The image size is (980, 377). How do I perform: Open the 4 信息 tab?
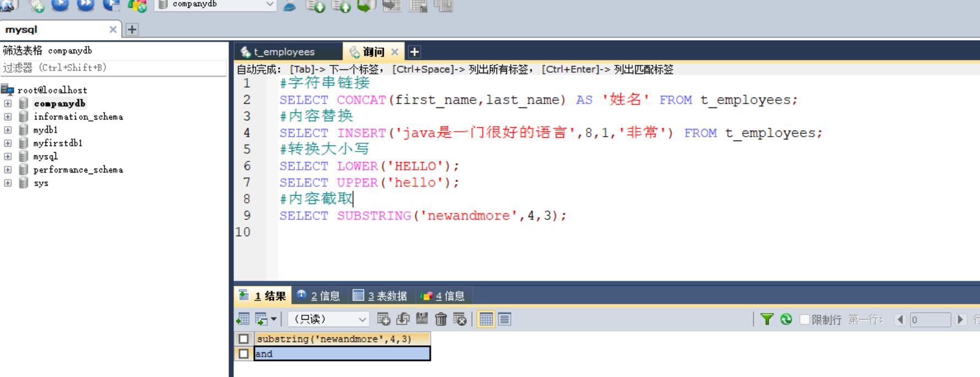point(443,296)
